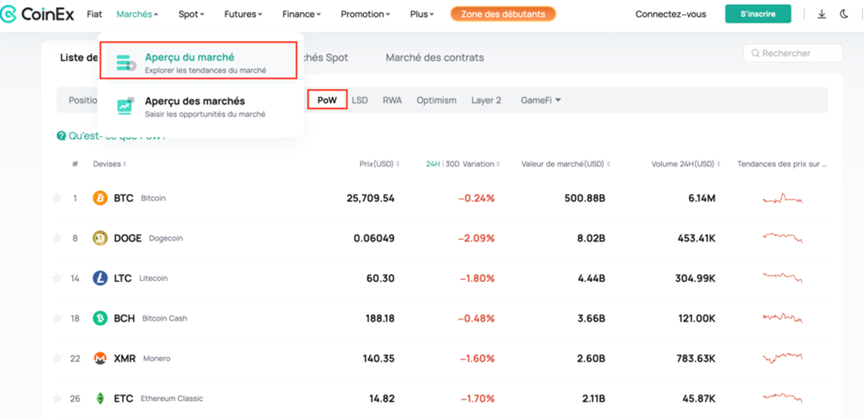
Task: Open BTC price trend sparkline
Action: point(782,198)
